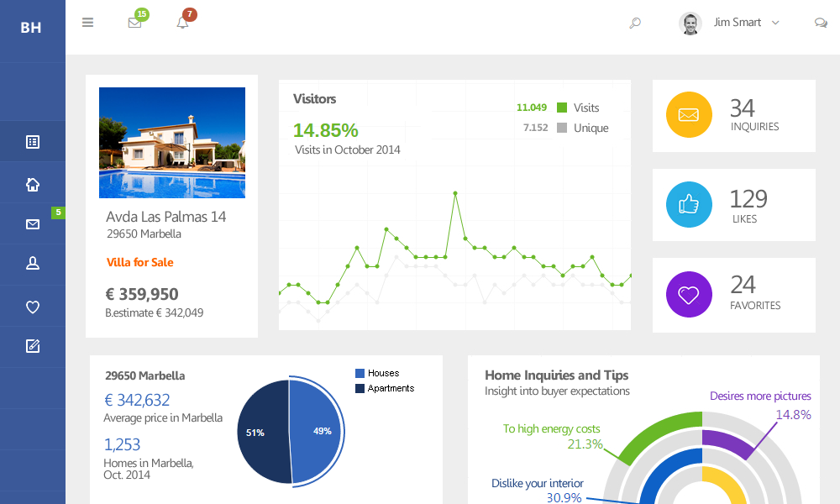840x504 pixels.
Task: Click the 14.85% visitors percentage
Action: pos(326,130)
